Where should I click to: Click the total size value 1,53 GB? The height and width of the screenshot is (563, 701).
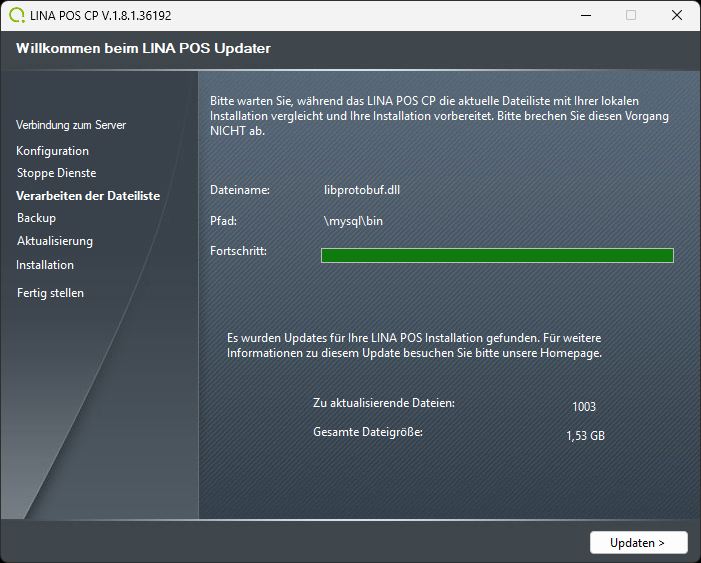(x=585, y=436)
